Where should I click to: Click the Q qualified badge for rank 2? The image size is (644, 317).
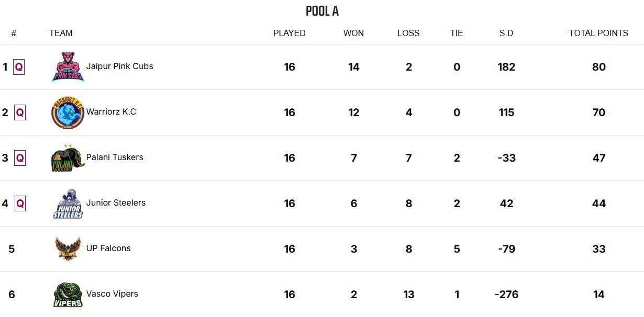[x=19, y=112]
